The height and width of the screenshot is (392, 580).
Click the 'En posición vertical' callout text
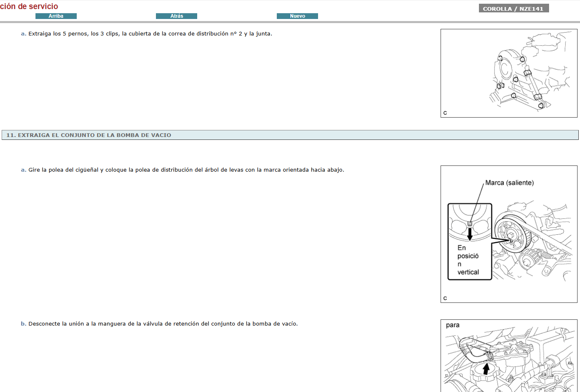(468, 260)
